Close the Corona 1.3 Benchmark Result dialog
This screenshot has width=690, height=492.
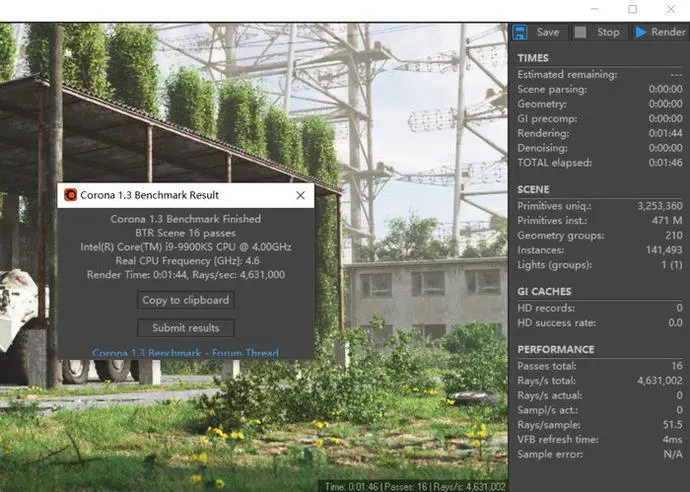point(301,195)
